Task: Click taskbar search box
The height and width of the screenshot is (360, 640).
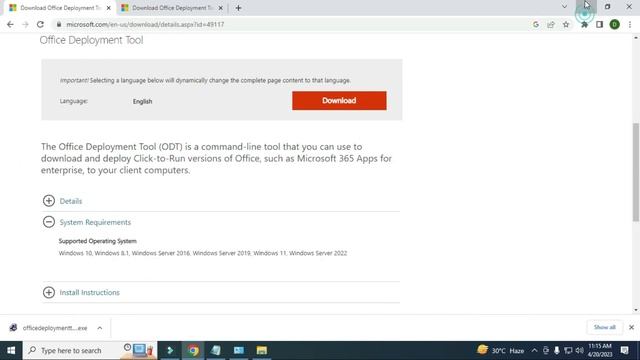Action: click(x=90, y=350)
